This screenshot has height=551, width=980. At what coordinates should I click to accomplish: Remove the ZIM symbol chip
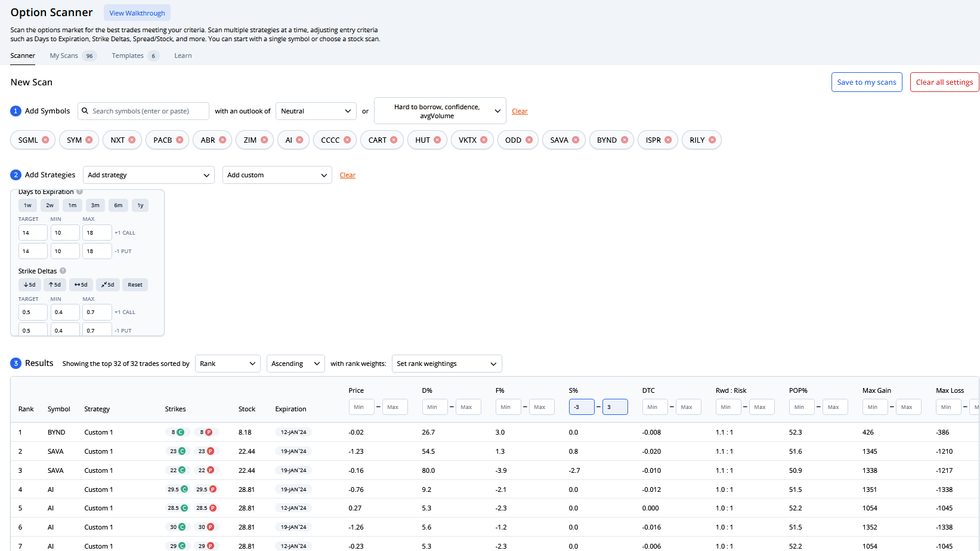(x=264, y=140)
